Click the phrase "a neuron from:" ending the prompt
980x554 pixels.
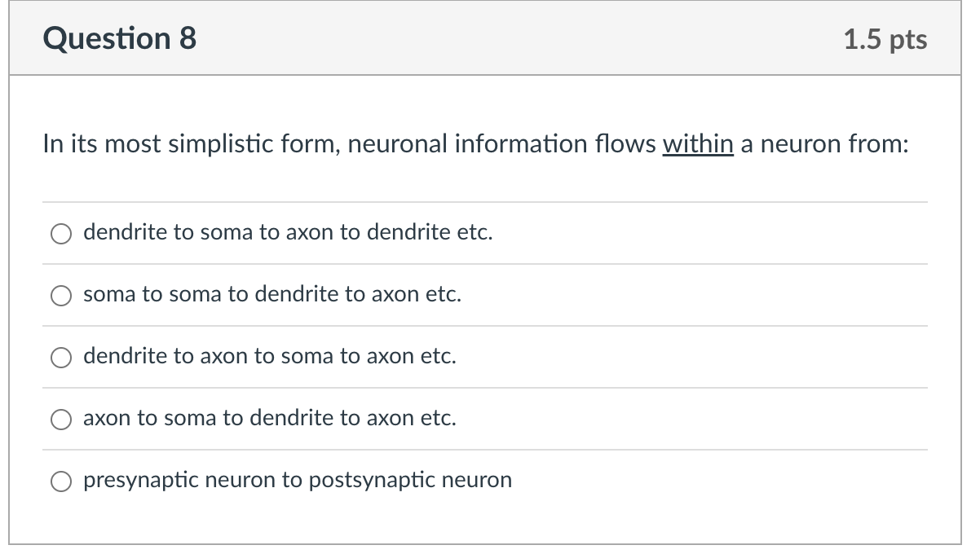tap(824, 144)
